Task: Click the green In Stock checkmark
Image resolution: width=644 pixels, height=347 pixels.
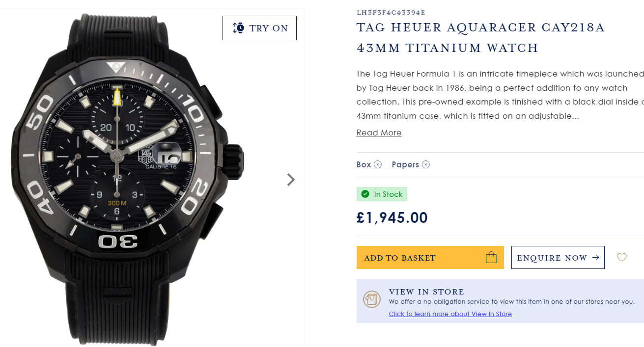Action: point(365,194)
